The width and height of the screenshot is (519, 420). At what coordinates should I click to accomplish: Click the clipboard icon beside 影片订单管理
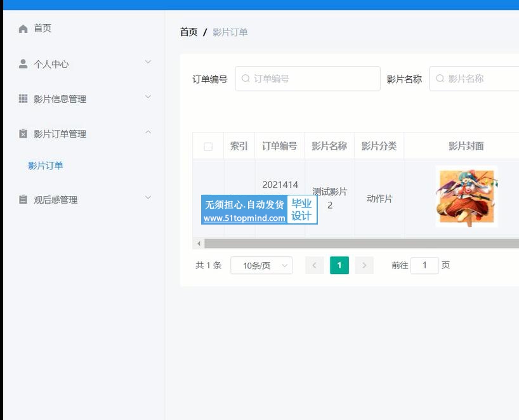click(23, 133)
